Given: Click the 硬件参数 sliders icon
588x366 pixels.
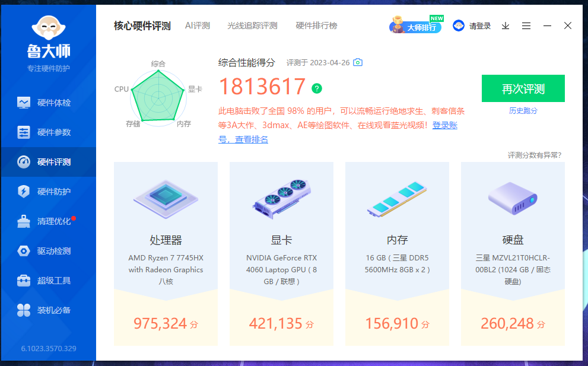Looking at the screenshot, I should [x=24, y=132].
